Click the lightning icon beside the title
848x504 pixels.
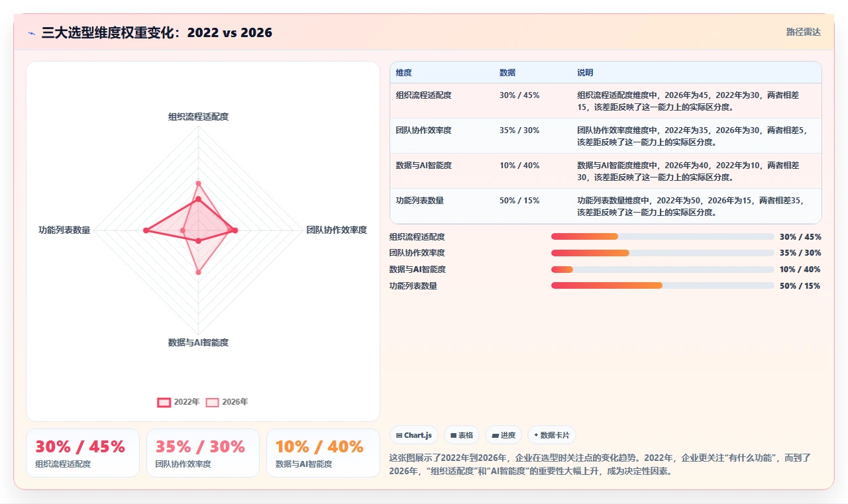(x=32, y=33)
